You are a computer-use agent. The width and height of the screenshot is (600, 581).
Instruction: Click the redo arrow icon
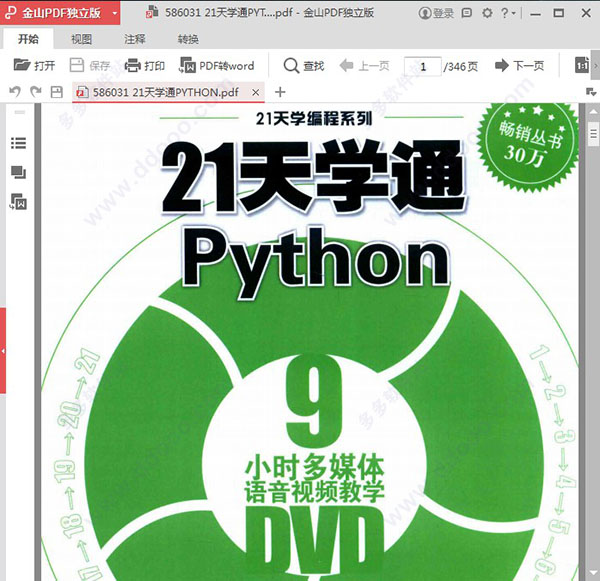[x=36, y=92]
